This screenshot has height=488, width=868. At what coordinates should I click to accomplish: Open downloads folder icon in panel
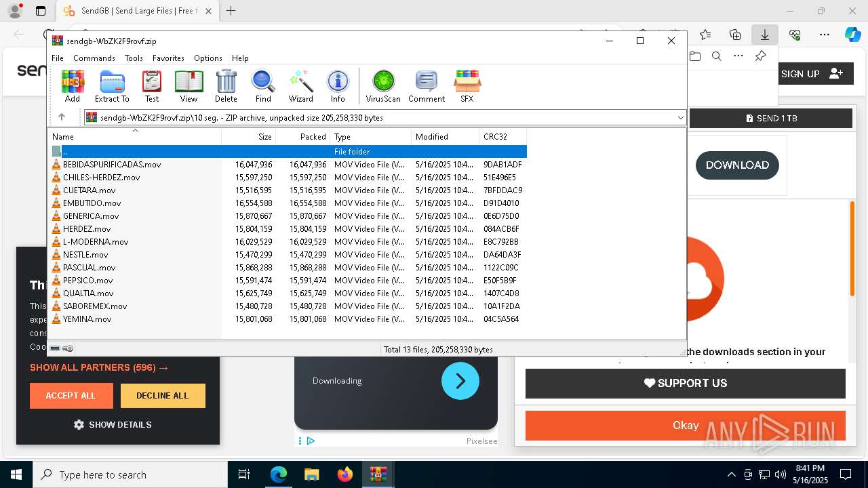(x=695, y=56)
